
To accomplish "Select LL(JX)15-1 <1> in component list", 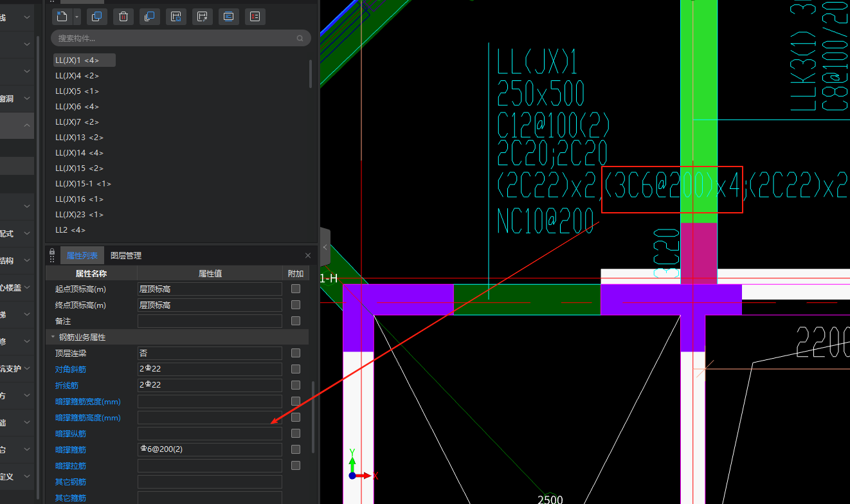I will point(84,184).
